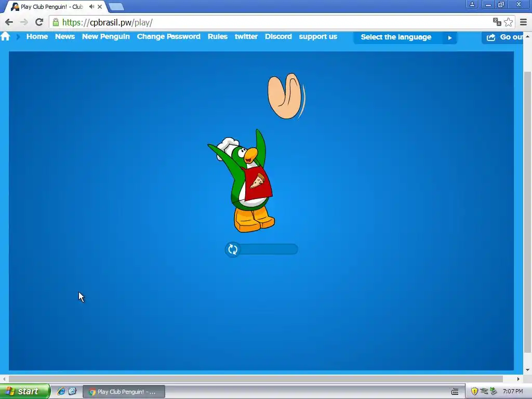The height and width of the screenshot is (399, 532).
Task: Click the security shield tray icon
Action: tap(474, 392)
